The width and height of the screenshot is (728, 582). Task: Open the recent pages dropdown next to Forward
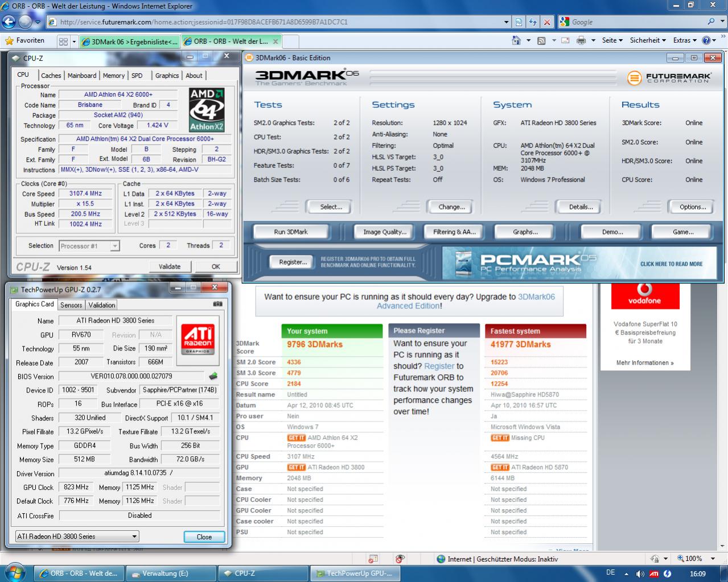coord(38,22)
